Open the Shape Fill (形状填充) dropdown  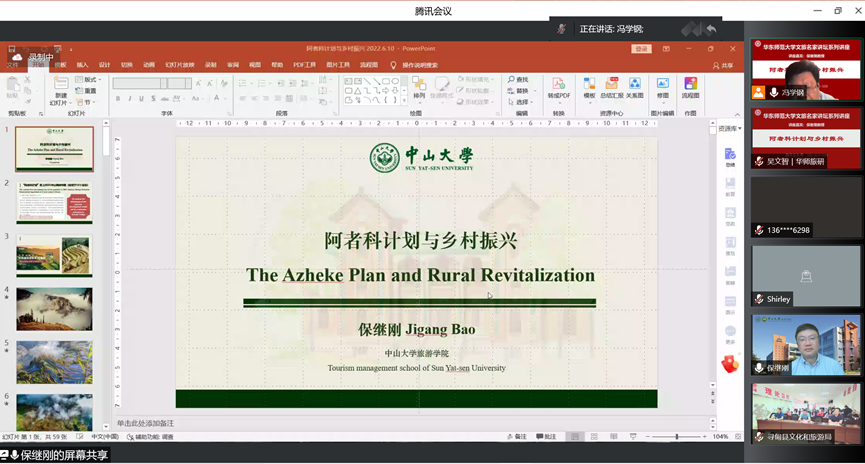point(476,79)
